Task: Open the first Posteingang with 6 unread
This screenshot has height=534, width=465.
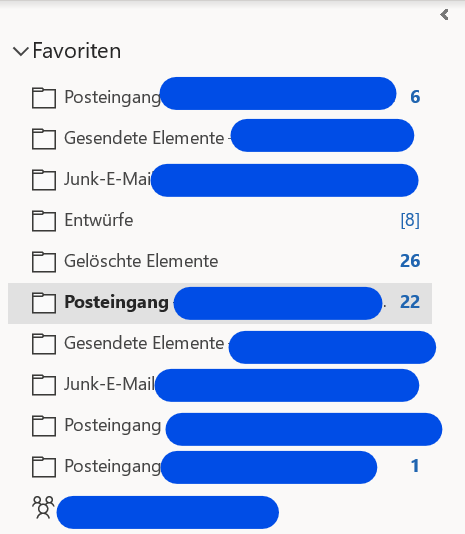Action: pyautogui.click(x=220, y=97)
